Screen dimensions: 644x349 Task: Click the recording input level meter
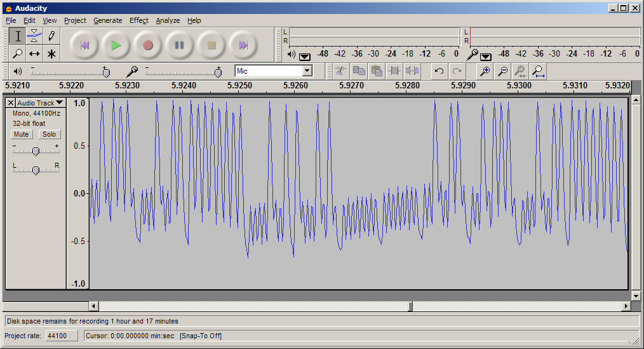coord(554,36)
